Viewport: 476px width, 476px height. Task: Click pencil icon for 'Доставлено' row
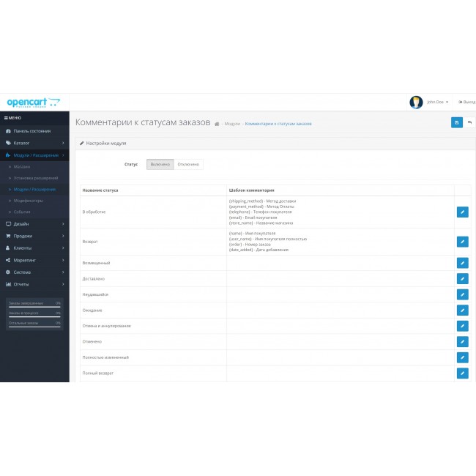tap(461, 278)
